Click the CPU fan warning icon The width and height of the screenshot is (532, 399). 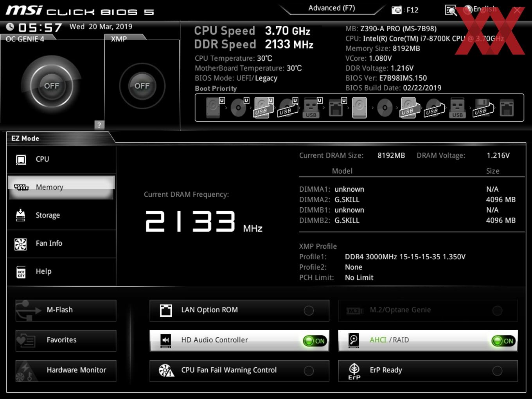(166, 370)
